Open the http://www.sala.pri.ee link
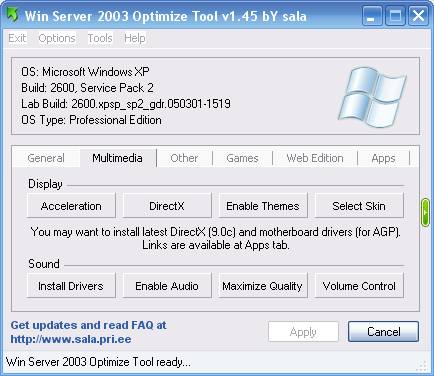The height and width of the screenshot is (376, 434). (x=71, y=339)
